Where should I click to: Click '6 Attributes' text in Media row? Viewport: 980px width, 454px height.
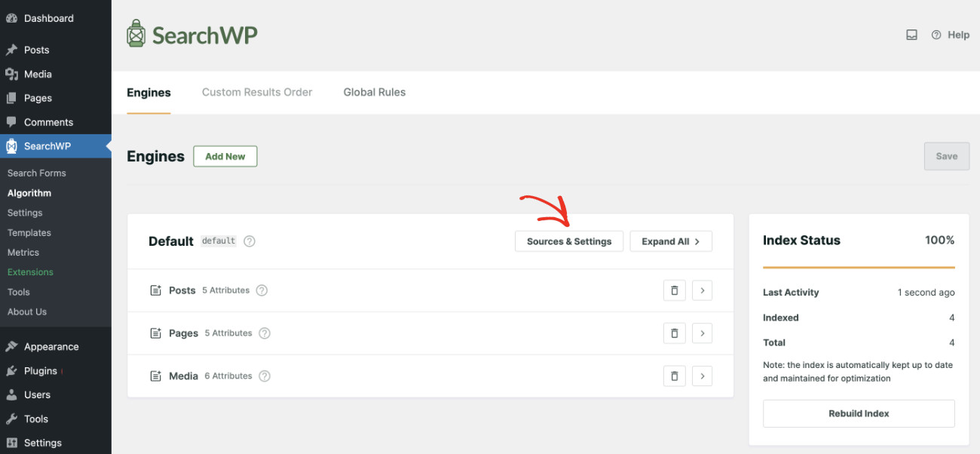(x=228, y=376)
